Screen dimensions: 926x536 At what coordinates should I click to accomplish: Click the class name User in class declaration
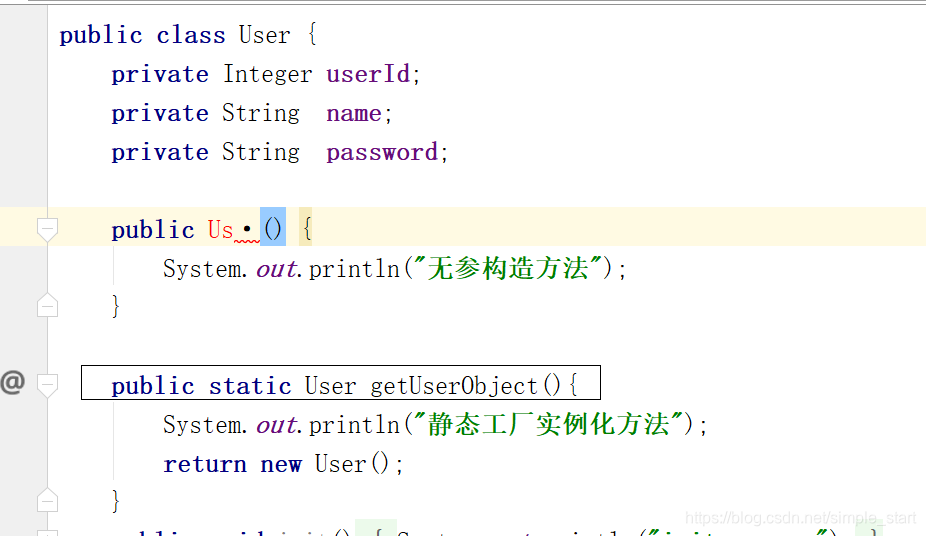(265, 35)
